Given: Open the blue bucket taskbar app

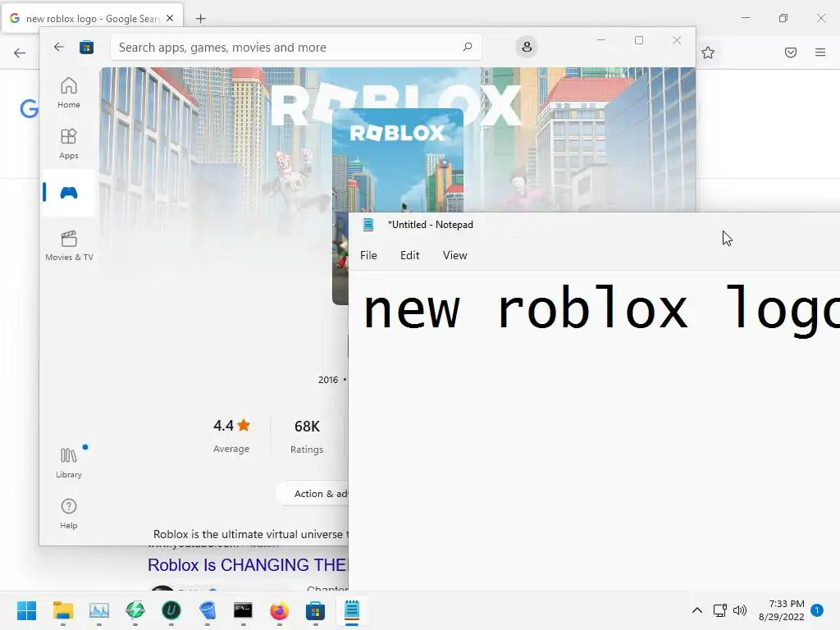Looking at the screenshot, I should pos(208,610).
